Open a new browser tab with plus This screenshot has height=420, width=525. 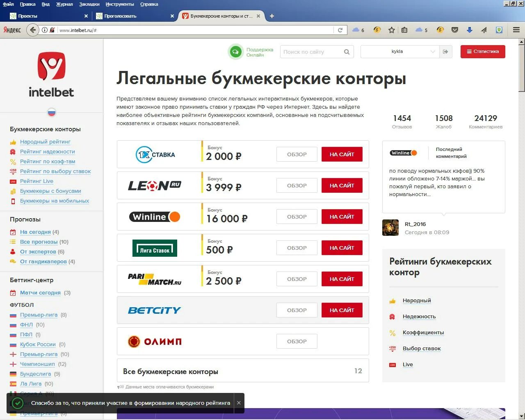coord(272,16)
